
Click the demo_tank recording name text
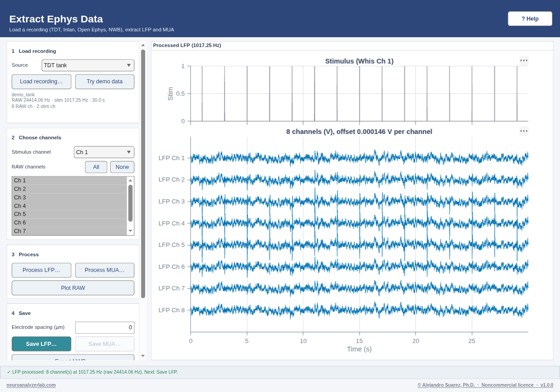(23, 95)
